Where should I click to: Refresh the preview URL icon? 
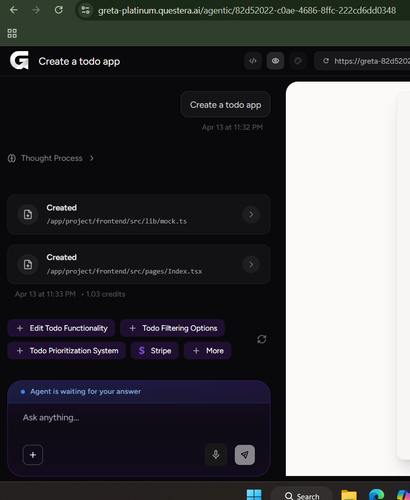pos(326,61)
